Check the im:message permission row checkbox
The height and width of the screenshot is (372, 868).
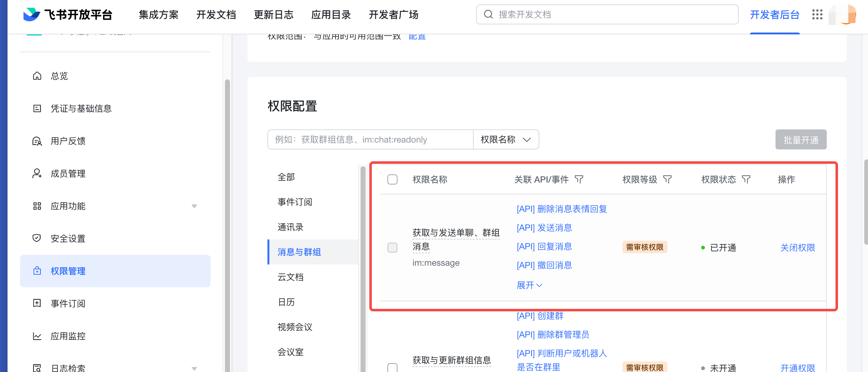[x=392, y=248]
